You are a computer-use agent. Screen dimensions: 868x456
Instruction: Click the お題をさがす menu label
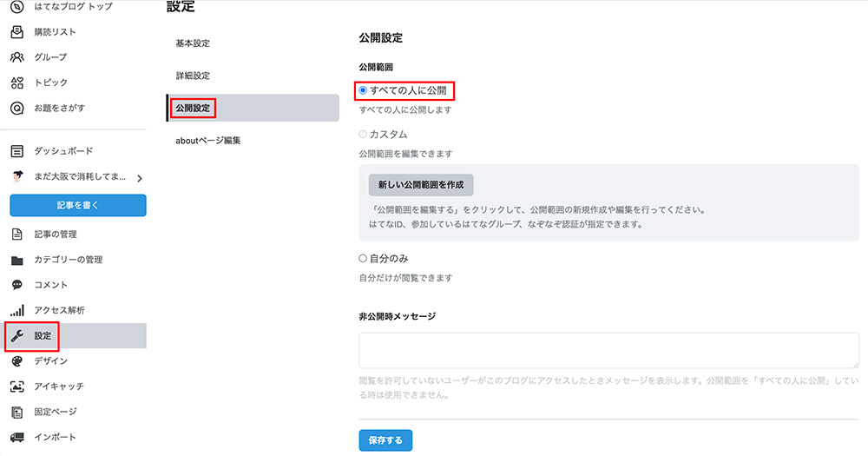click(x=60, y=108)
